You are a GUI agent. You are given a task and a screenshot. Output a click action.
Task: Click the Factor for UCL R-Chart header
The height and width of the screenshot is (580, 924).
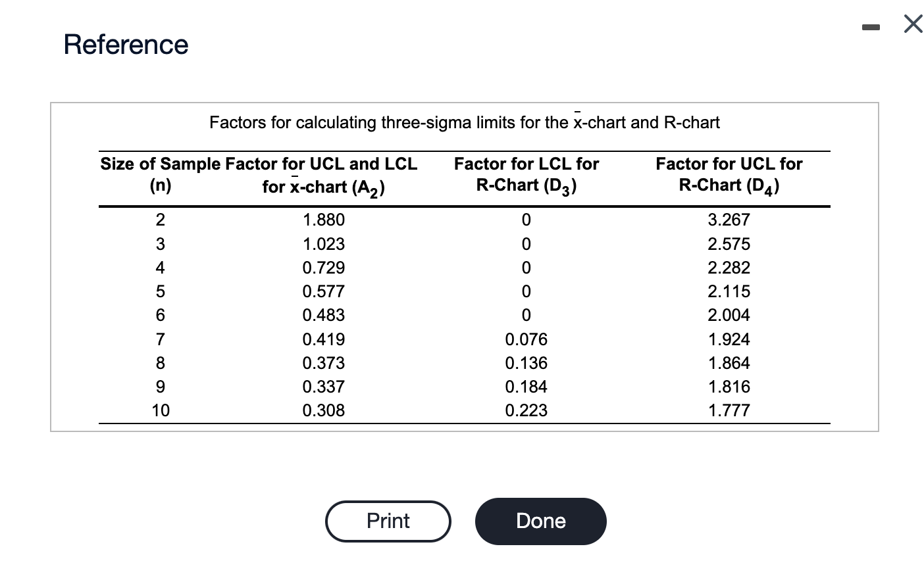tap(729, 174)
